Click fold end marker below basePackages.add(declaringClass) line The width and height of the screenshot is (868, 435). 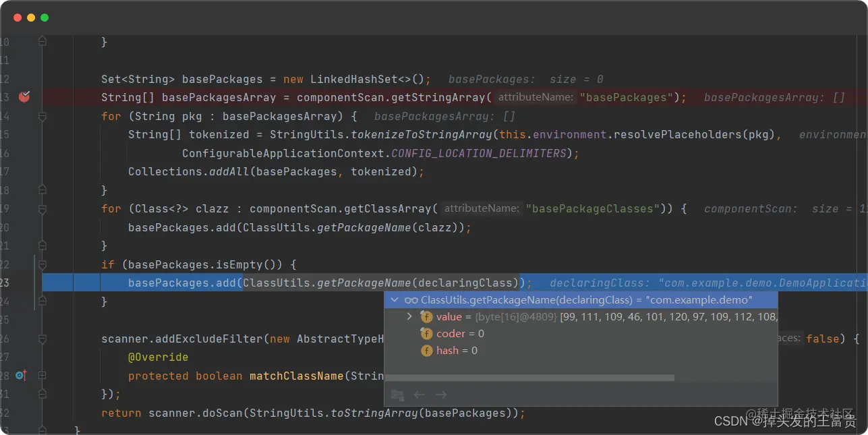tap(42, 301)
